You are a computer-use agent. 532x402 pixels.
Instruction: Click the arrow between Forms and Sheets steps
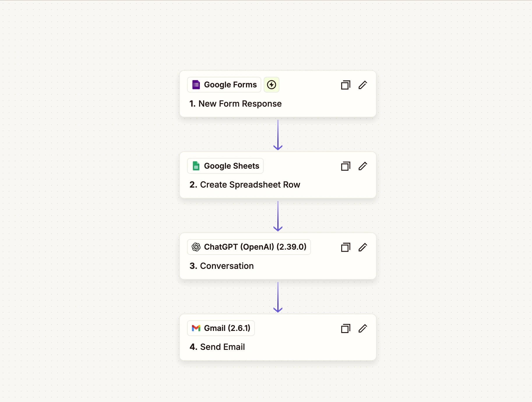click(278, 135)
